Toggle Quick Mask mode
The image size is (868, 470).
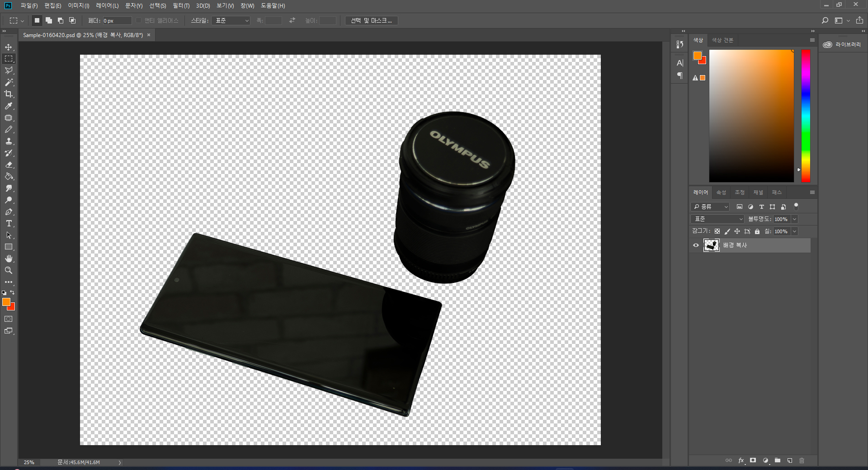9,319
